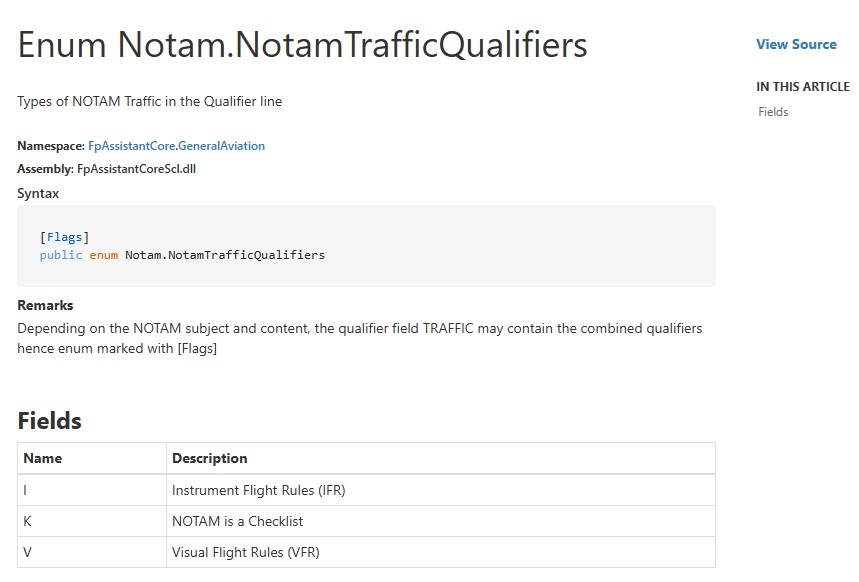
Task: Click the IN THIS ARTICLE sidebar heading
Action: click(x=802, y=87)
